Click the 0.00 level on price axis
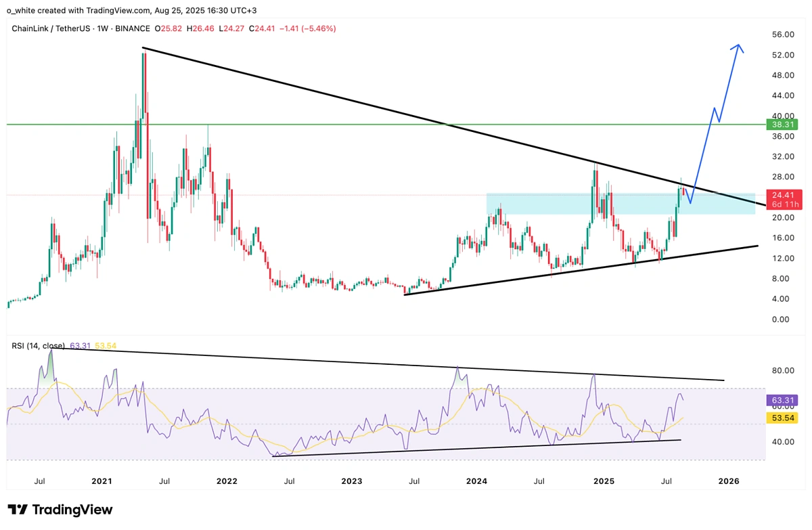The image size is (812, 530). (x=780, y=319)
